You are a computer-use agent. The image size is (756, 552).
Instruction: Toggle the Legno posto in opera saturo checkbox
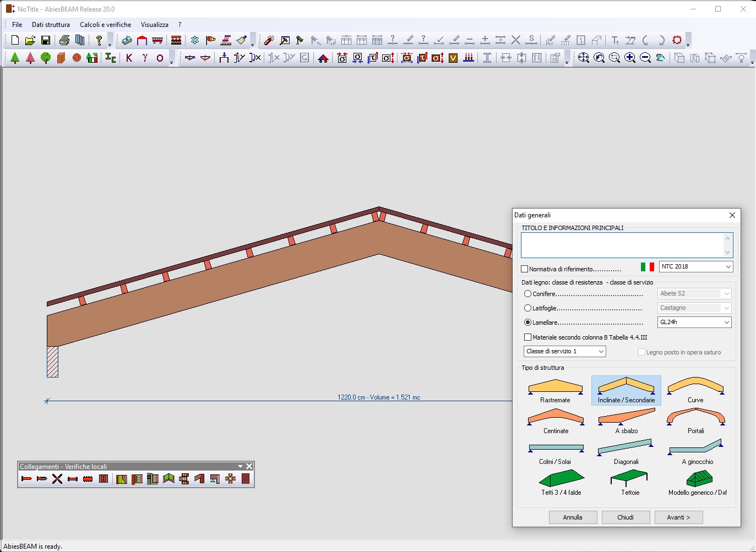tap(641, 352)
